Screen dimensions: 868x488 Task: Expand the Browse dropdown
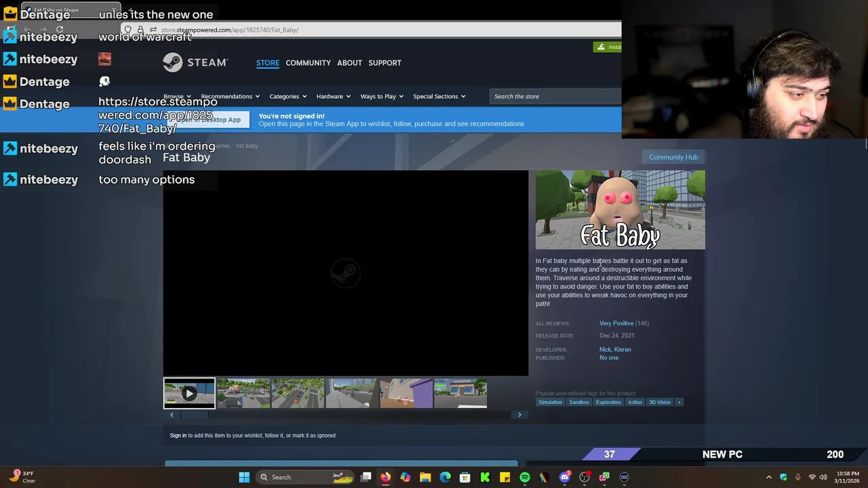pos(177,96)
